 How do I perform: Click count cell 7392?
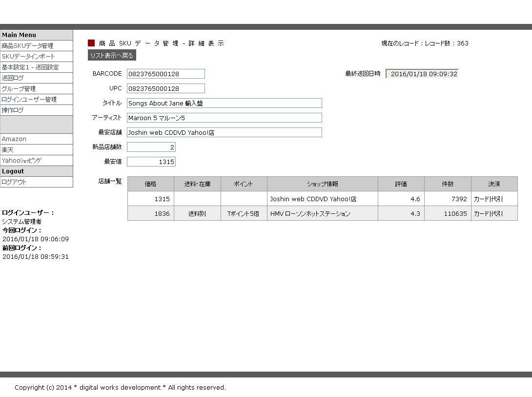click(x=448, y=199)
